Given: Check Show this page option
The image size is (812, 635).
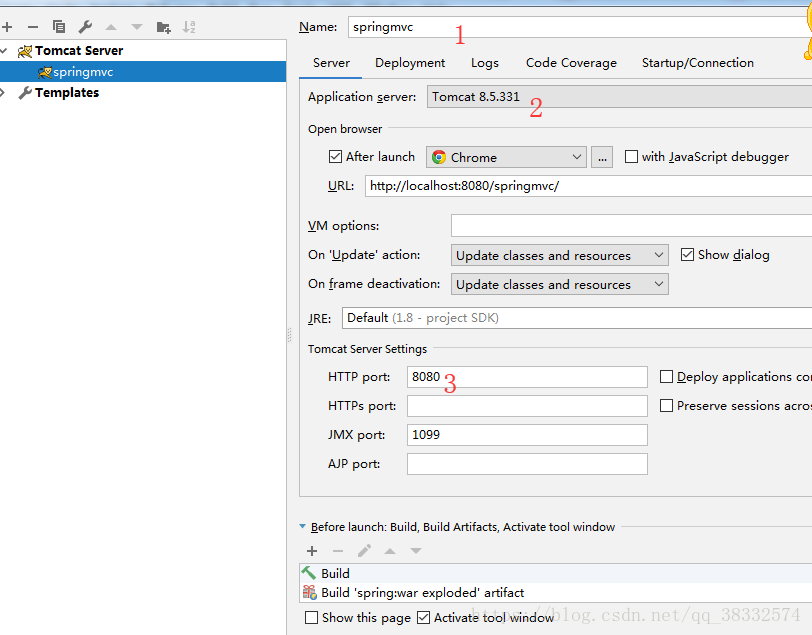Looking at the screenshot, I should (x=311, y=617).
